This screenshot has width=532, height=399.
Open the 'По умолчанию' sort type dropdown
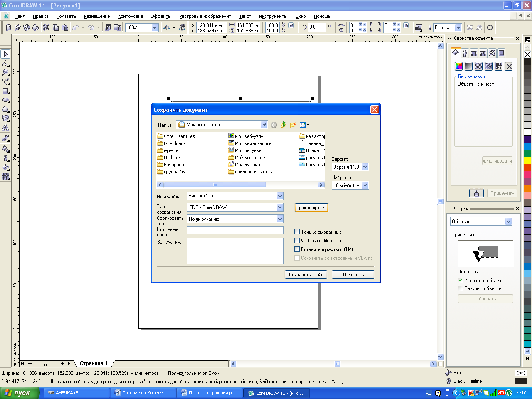tap(280, 219)
